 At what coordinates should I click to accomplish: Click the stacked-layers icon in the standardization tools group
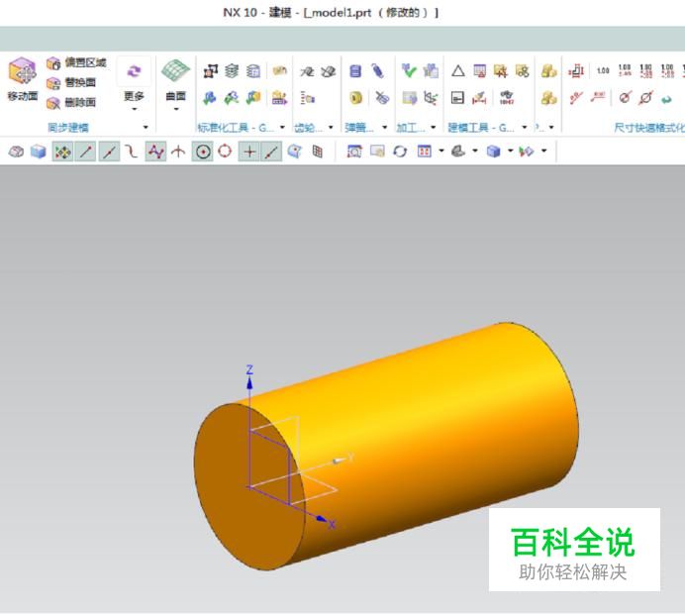pyautogui.click(x=232, y=71)
